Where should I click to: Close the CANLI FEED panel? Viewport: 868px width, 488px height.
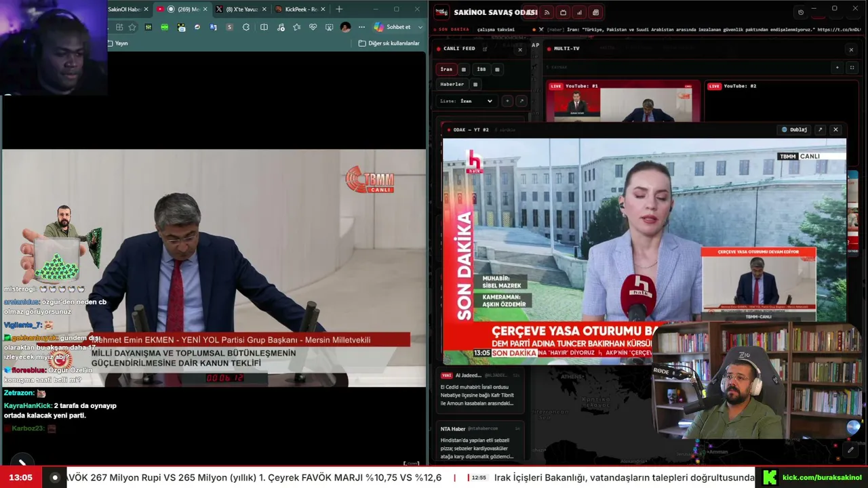pyautogui.click(x=520, y=49)
